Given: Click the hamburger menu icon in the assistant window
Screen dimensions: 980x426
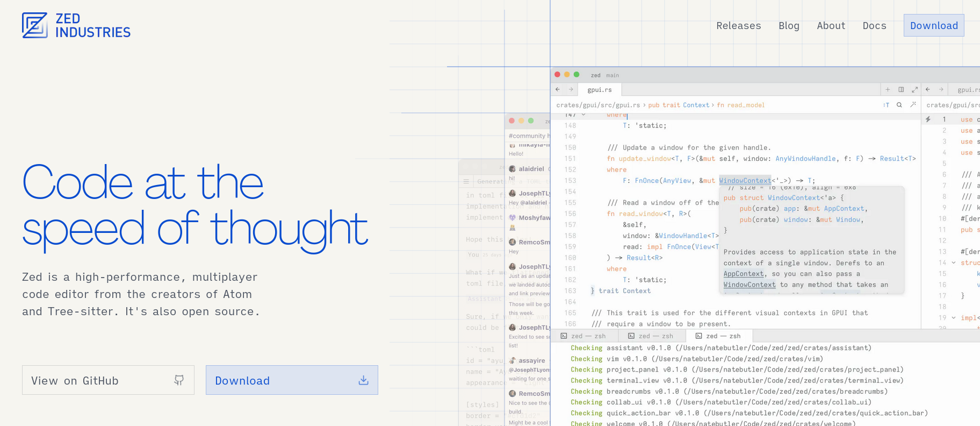Looking at the screenshot, I should (x=466, y=181).
